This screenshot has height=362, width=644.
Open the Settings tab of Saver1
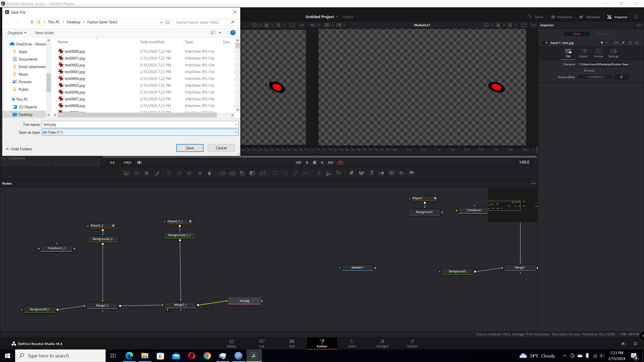[613, 53]
